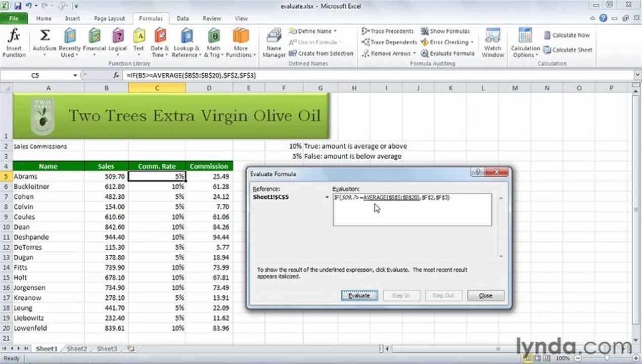Viewport: 642px width, 364px height.
Task: Open Excel Help question mark icon
Action: click(x=603, y=18)
